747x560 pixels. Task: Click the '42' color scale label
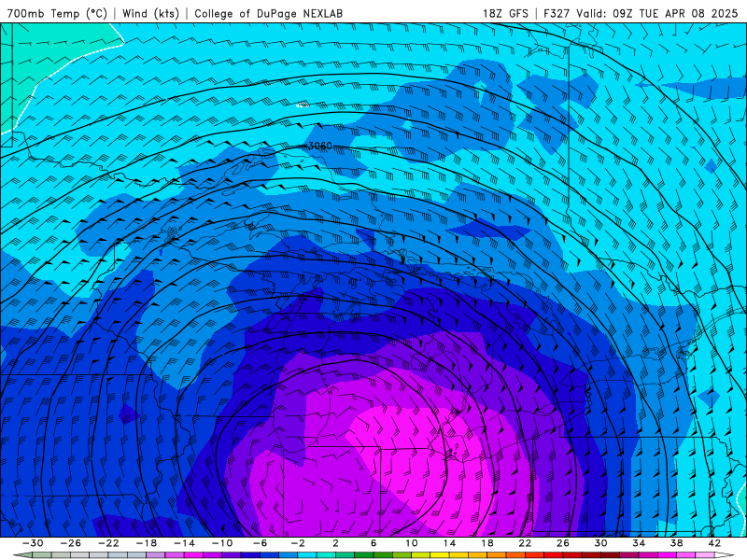[714, 543]
